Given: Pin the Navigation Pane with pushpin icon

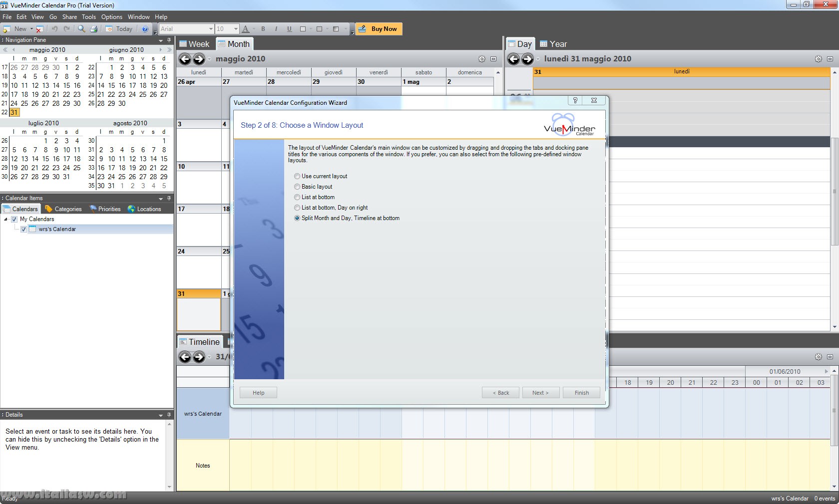Looking at the screenshot, I should (169, 40).
